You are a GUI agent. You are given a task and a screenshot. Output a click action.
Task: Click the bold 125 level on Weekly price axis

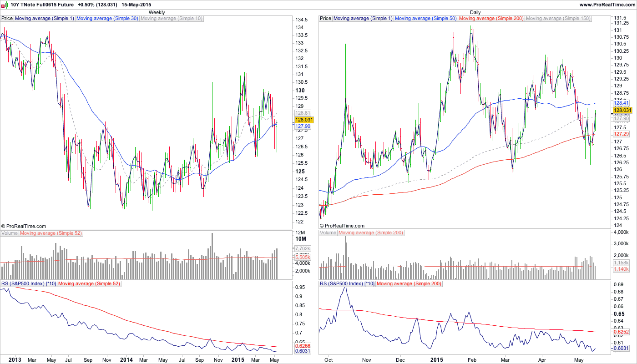click(x=299, y=172)
